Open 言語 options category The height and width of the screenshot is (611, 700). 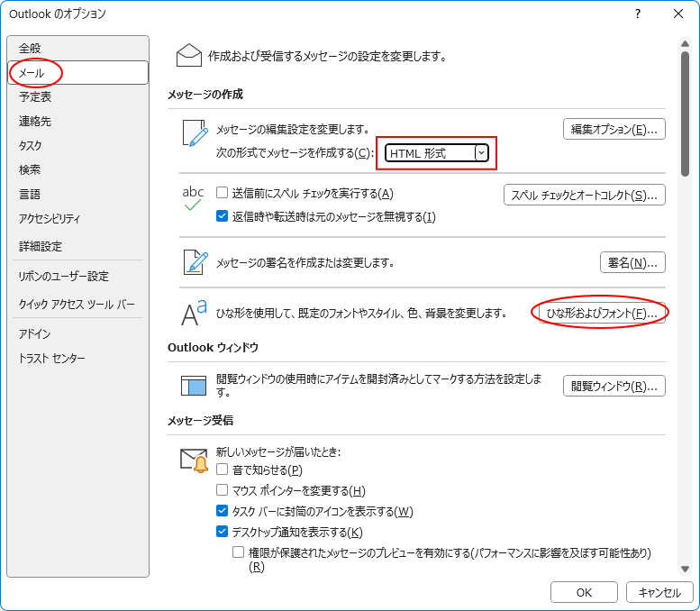pyautogui.click(x=78, y=195)
